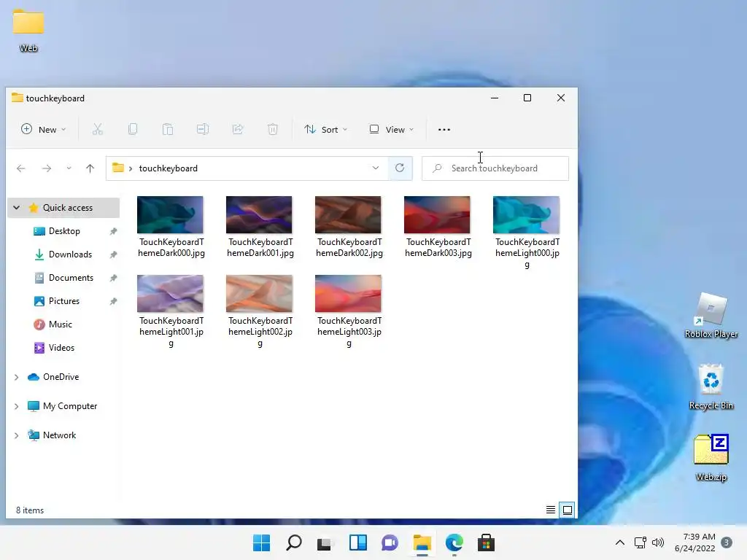Click the touchkeyboard address bar path

[x=169, y=168]
